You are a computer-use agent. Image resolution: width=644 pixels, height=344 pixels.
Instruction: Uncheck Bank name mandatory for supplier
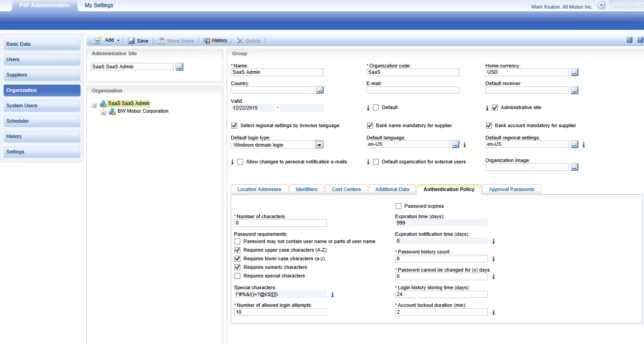pos(370,125)
